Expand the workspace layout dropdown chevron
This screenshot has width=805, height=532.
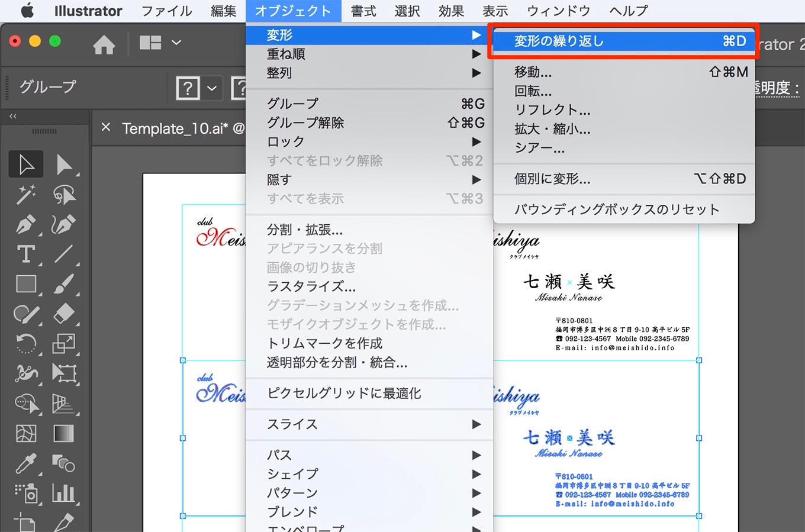pos(176,43)
